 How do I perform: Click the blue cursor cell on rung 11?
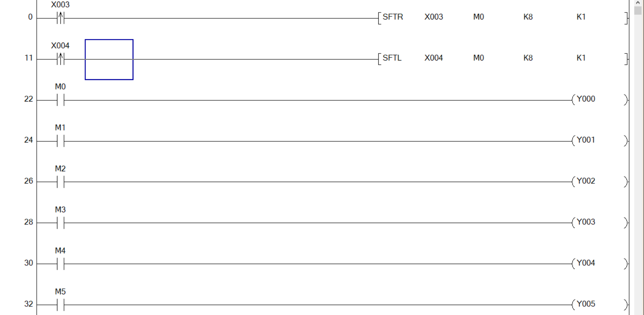pyautogui.click(x=109, y=59)
